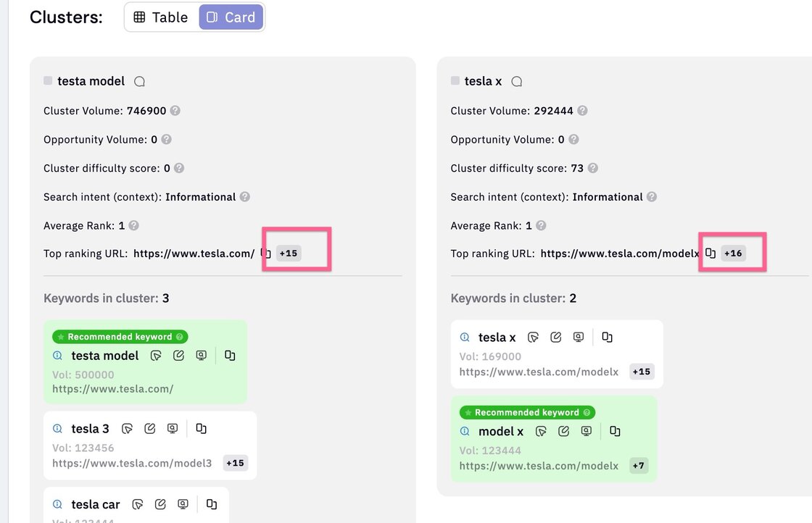Open https://www.tesla.com/ link on testa model keyword card
The image size is (812, 523).
pos(113,389)
